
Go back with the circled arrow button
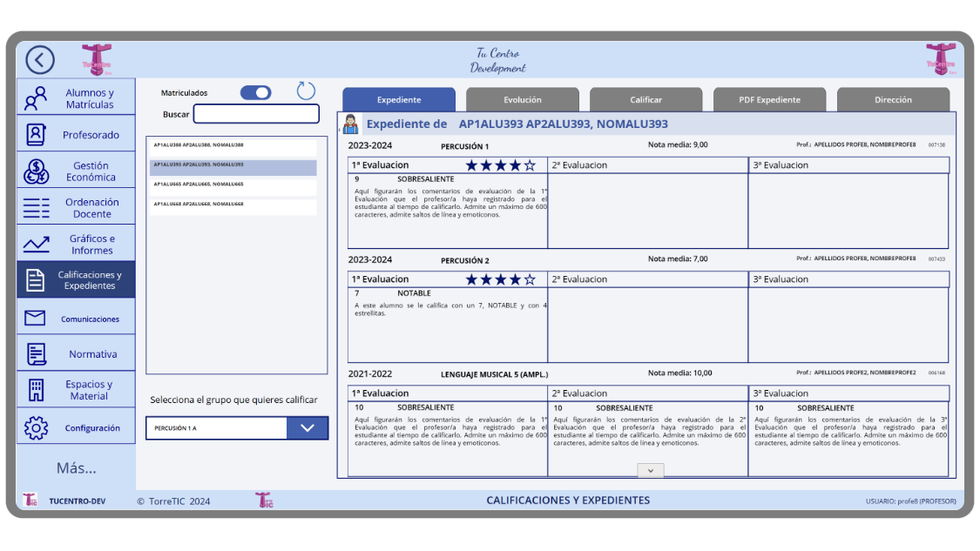pyautogui.click(x=40, y=60)
